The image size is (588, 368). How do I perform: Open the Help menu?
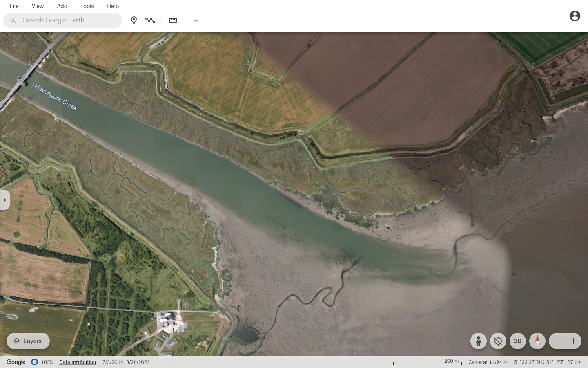[113, 6]
